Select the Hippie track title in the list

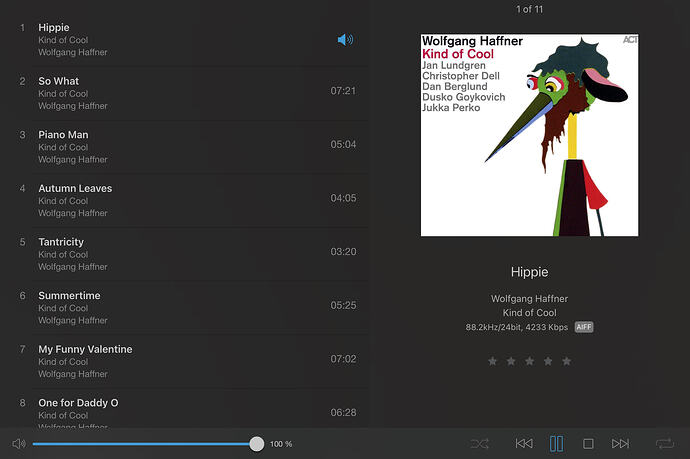54,27
